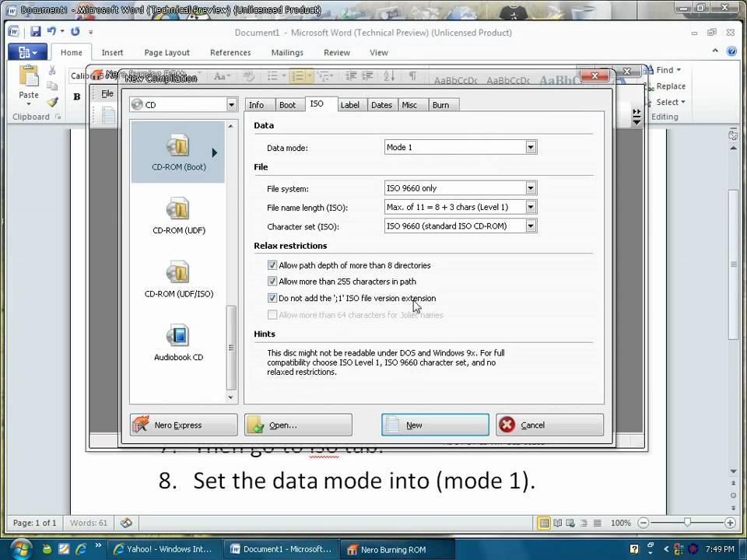
Task: Click the Save icon in Quick Access toolbar
Action: (x=36, y=30)
